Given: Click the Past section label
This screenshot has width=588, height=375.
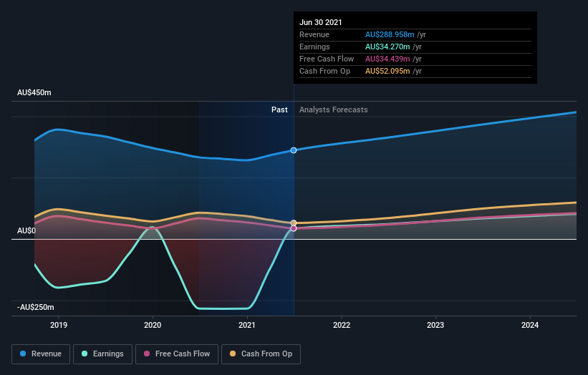Looking at the screenshot, I should (279, 109).
